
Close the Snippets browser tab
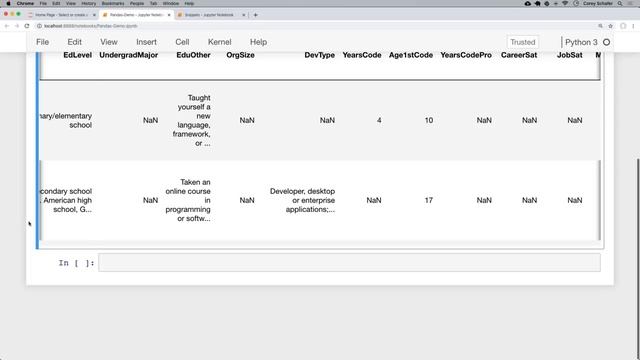[244, 15]
